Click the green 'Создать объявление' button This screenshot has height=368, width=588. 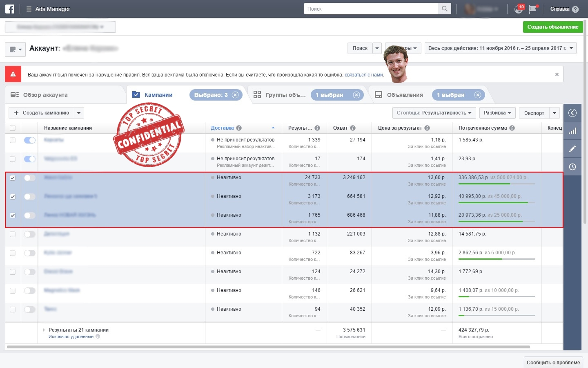(552, 27)
